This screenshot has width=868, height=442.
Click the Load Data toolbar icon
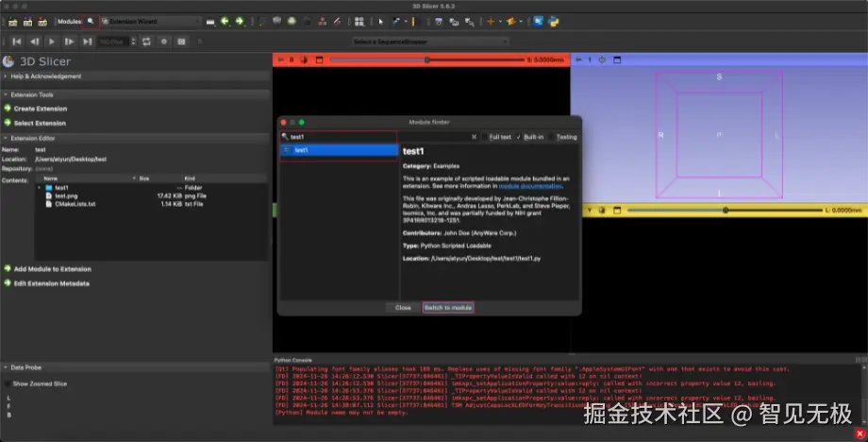(12, 22)
